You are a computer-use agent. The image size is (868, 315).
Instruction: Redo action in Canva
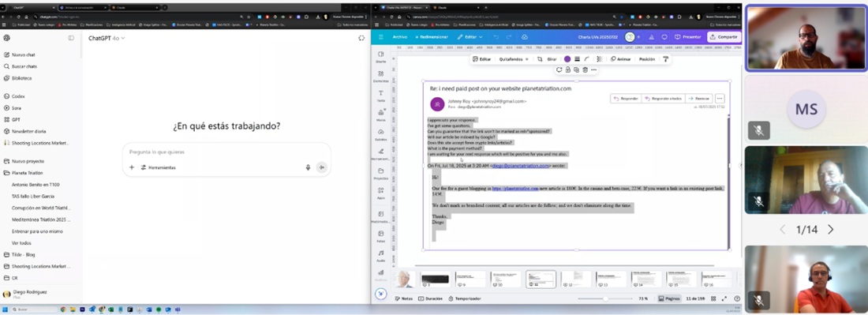(510, 37)
